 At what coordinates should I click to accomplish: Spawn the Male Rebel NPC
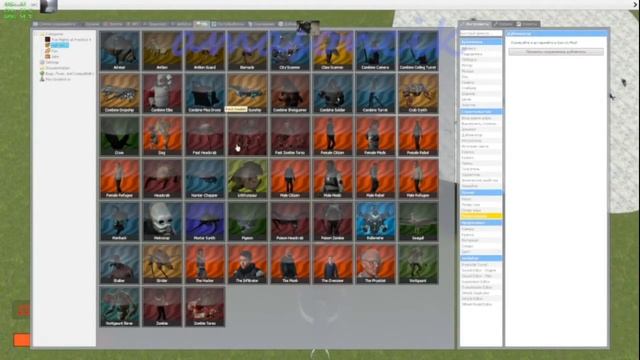pyautogui.click(x=376, y=179)
